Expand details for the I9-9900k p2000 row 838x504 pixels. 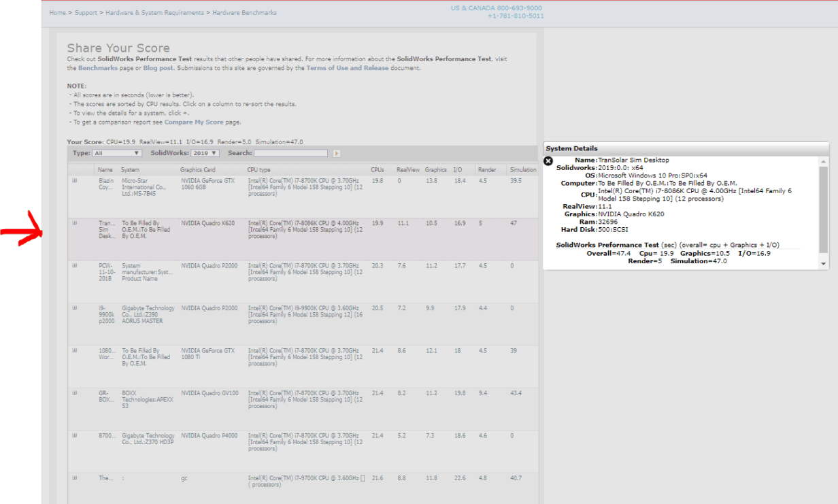click(x=75, y=308)
